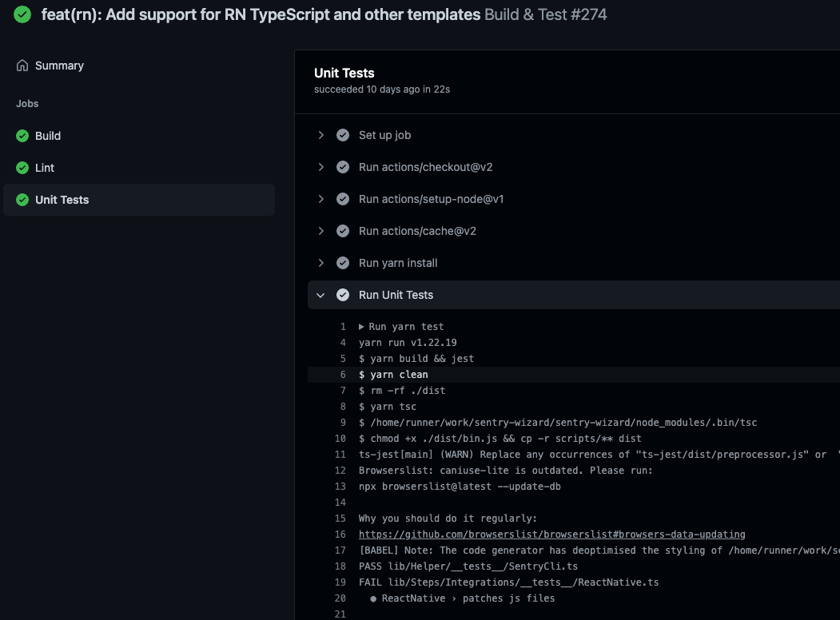Click the green success checkmark beside Build

(22, 136)
